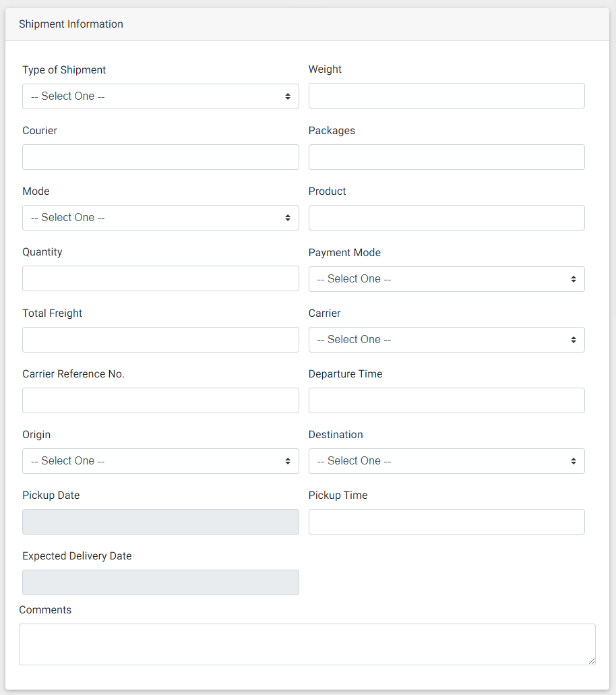Click the Comments box resize handle

pos(592,661)
